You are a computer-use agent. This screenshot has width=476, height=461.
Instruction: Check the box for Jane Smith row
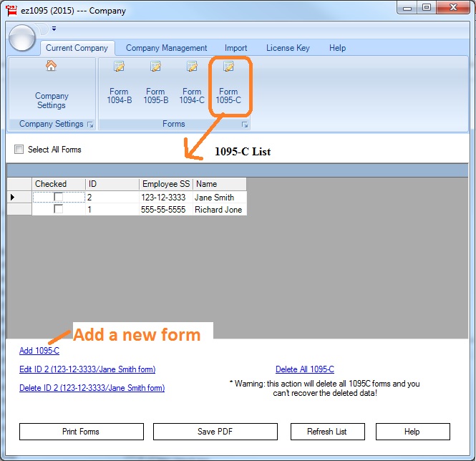point(59,197)
